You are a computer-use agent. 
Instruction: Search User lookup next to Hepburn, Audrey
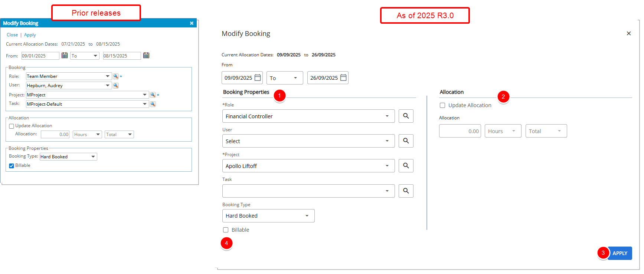click(116, 86)
